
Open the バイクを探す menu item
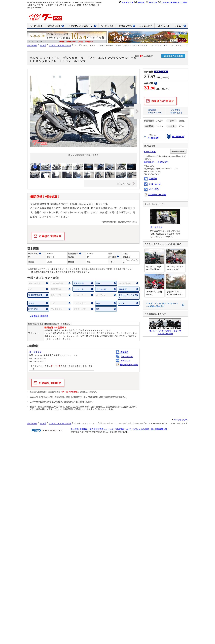pos(36,26)
